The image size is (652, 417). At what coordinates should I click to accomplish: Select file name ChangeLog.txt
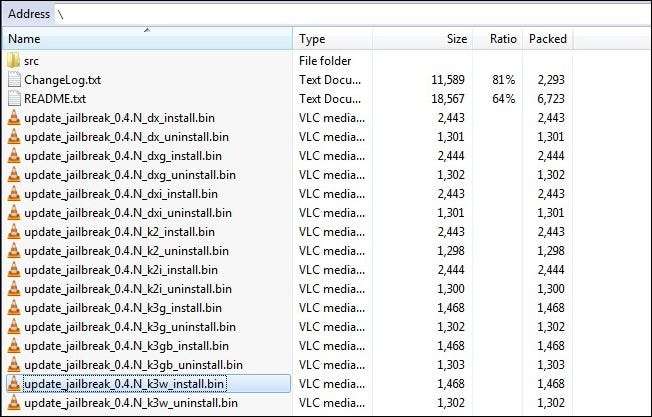pyautogui.click(x=62, y=80)
